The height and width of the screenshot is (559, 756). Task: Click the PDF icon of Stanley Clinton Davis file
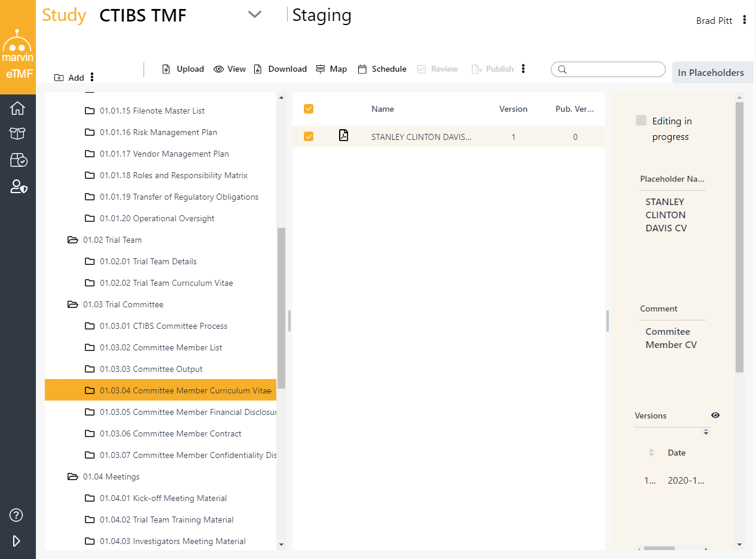coord(343,136)
